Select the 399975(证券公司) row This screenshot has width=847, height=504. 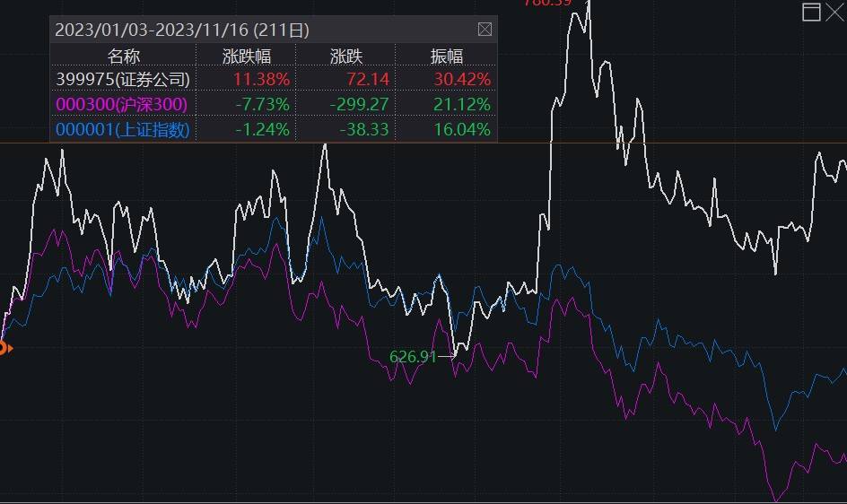tap(123, 80)
